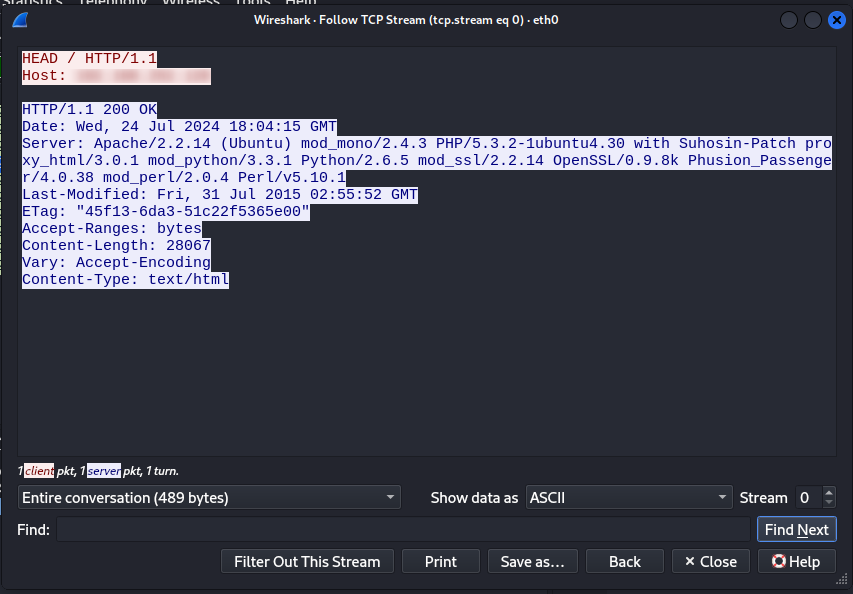Click the Show data as label
Viewport: 853px width, 594px height.
pos(474,498)
